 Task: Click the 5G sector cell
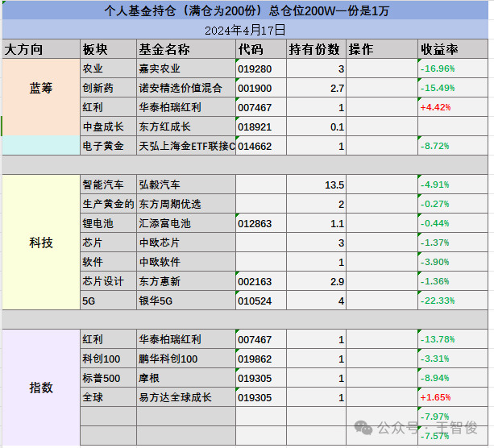click(108, 301)
